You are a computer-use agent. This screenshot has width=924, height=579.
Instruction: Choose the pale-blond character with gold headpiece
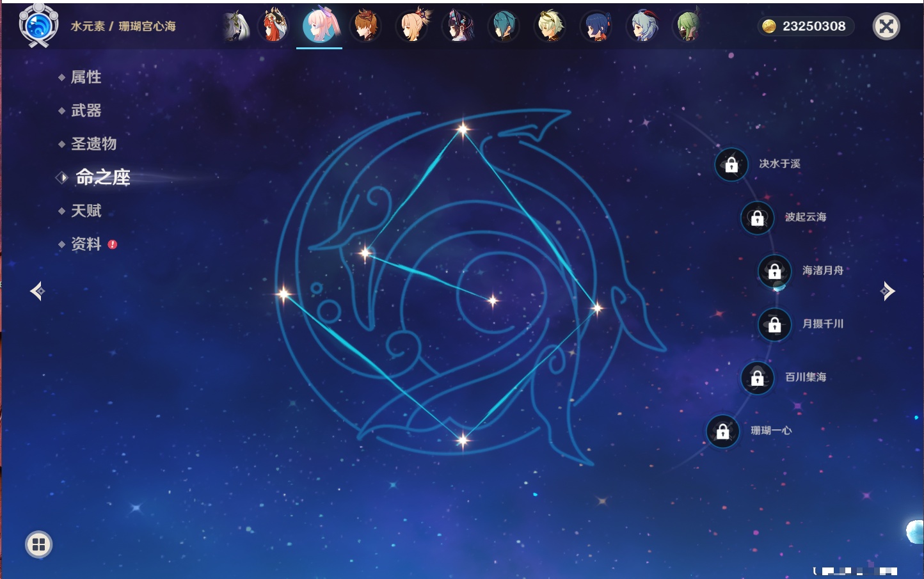(550, 26)
